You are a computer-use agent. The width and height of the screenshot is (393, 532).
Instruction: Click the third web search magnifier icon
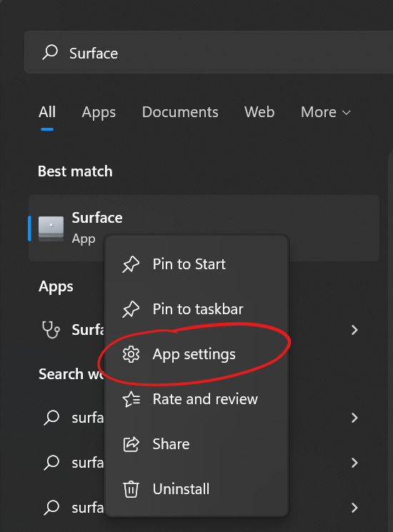pyautogui.click(x=51, y=508)
